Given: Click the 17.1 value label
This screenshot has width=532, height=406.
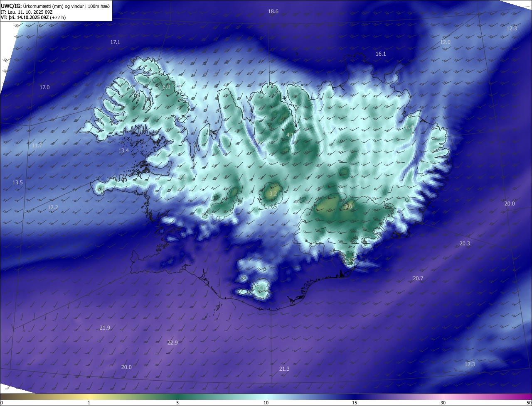Looking at the screenshot, I should click(115, 42).
